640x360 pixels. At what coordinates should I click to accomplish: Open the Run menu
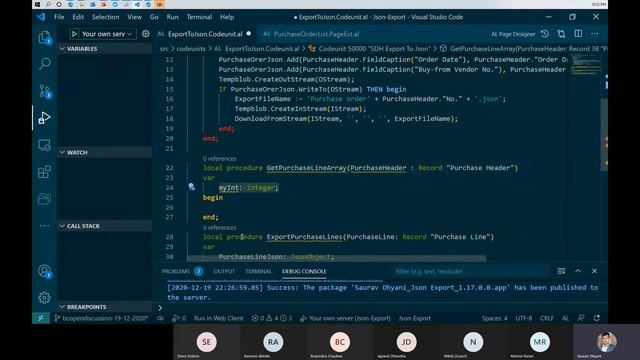point(172,17)
